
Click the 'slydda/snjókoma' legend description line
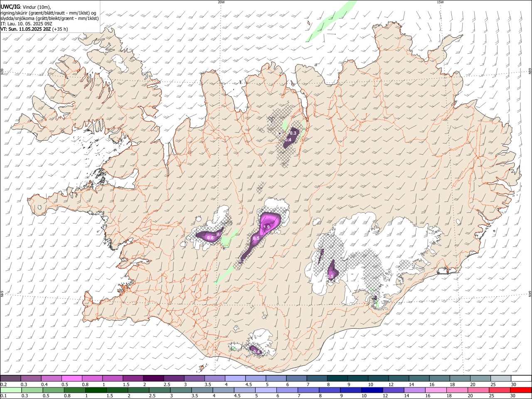49,18
